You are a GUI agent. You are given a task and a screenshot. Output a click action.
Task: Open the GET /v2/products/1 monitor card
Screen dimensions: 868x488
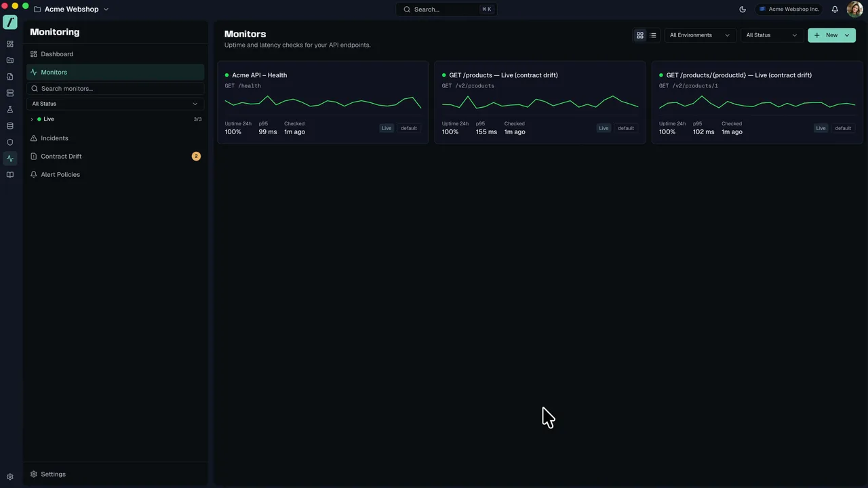[x=757, y=102]
